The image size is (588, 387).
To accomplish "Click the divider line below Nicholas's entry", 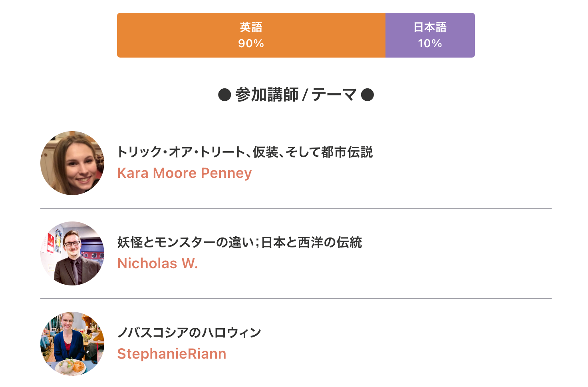I will pos(296,299).
